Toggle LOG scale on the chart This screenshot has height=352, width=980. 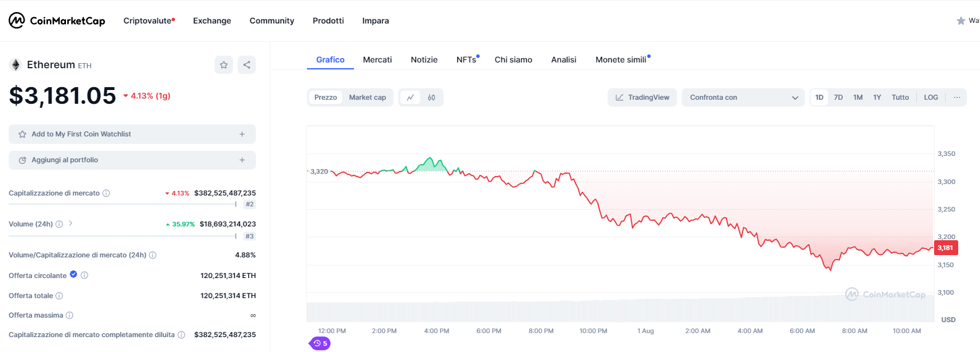[931, 97]
